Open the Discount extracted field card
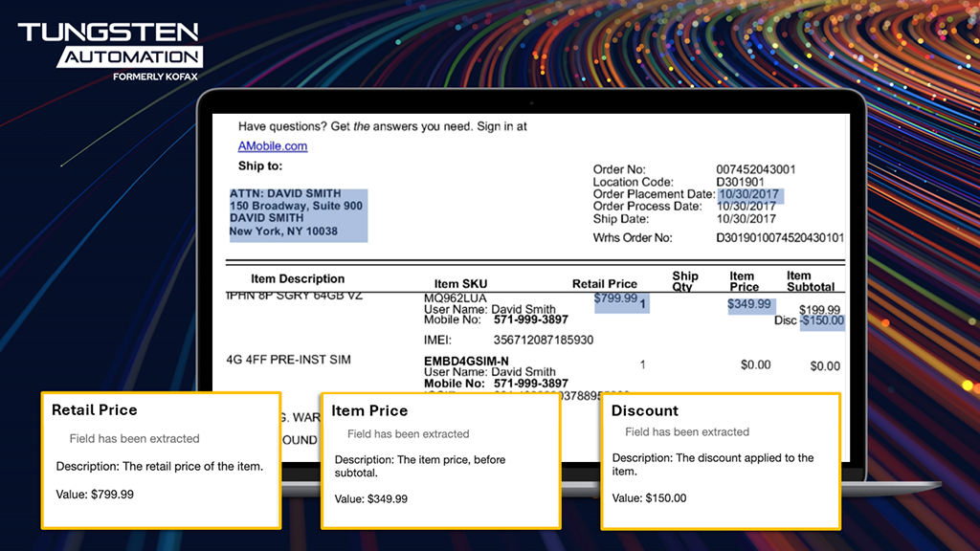 (720, 459)
